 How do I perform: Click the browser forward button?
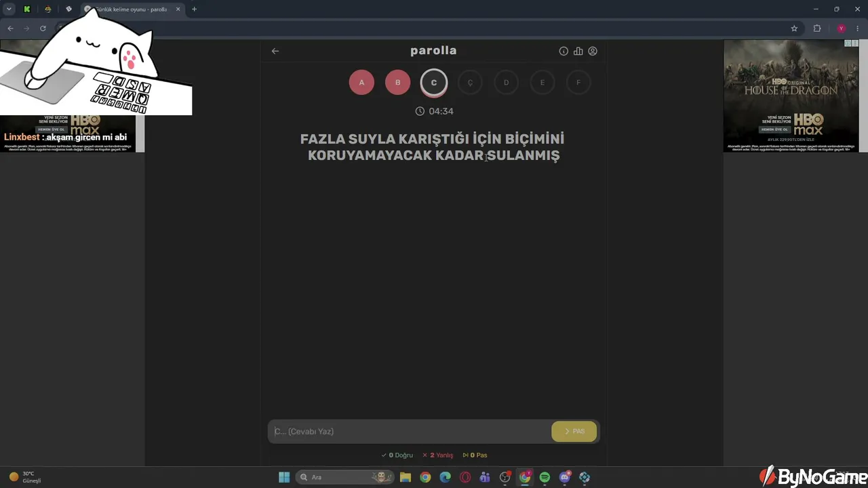click(x=26, y=28)
